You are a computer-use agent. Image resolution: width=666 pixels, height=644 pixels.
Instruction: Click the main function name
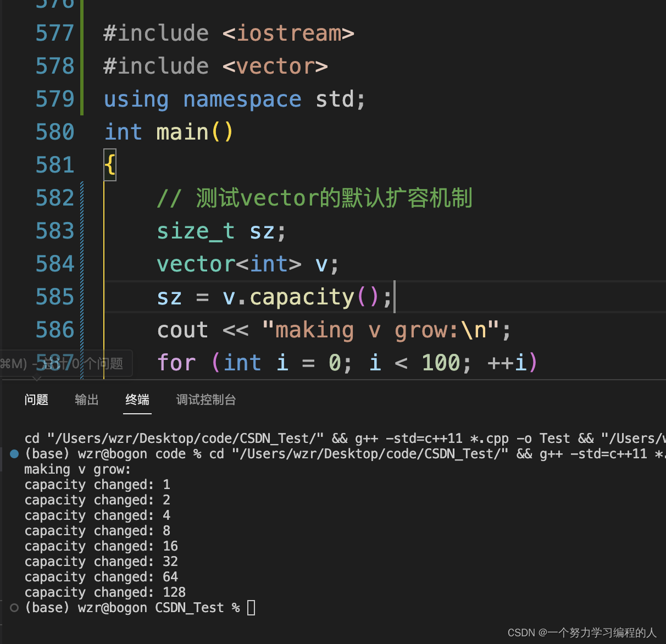(182, 132)
